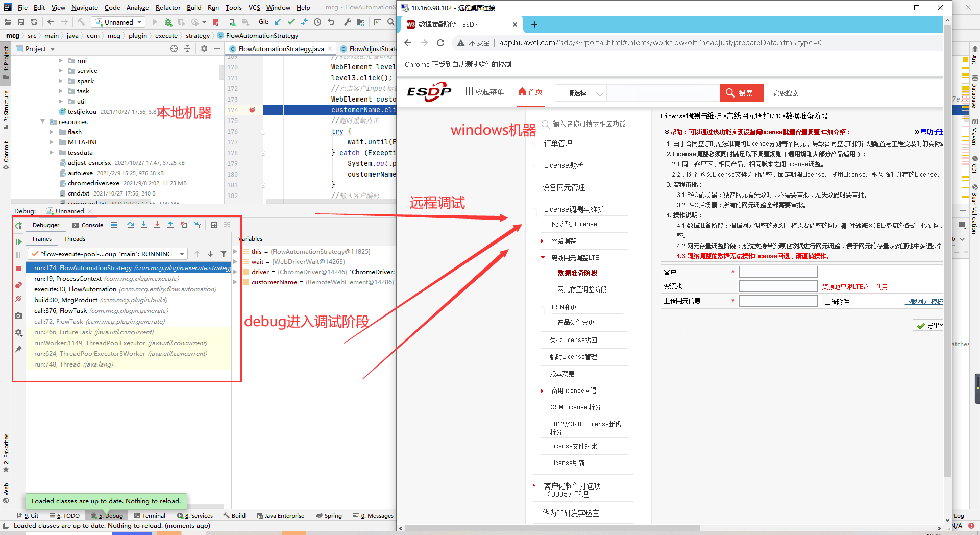Click Resume Program green play icon

(x=18, y=241)
